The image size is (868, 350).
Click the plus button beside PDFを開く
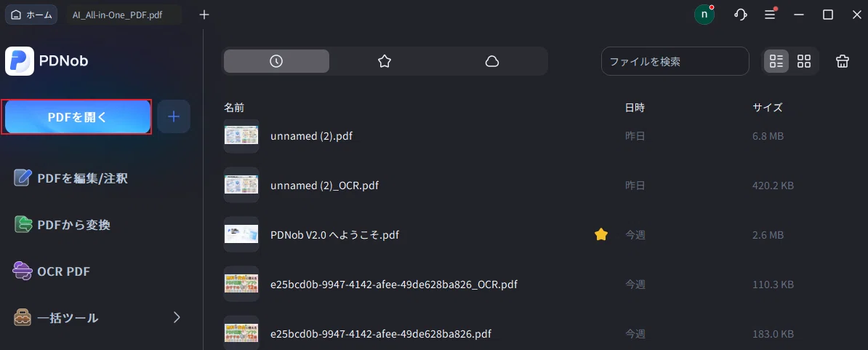pos(174,117)
